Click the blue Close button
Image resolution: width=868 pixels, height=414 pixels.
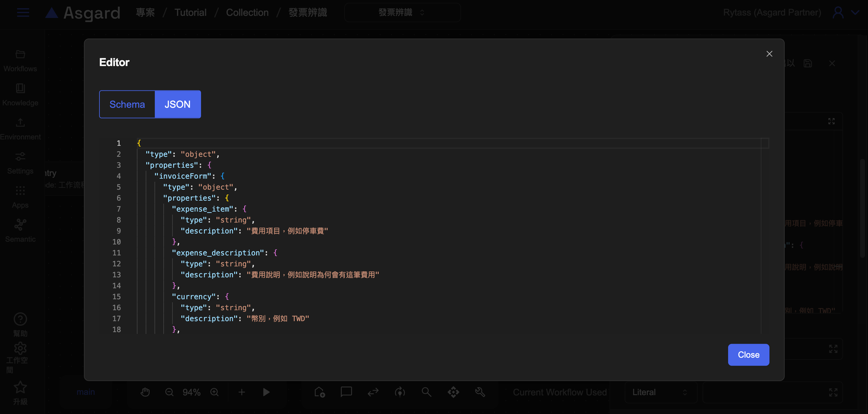(748, 355)
